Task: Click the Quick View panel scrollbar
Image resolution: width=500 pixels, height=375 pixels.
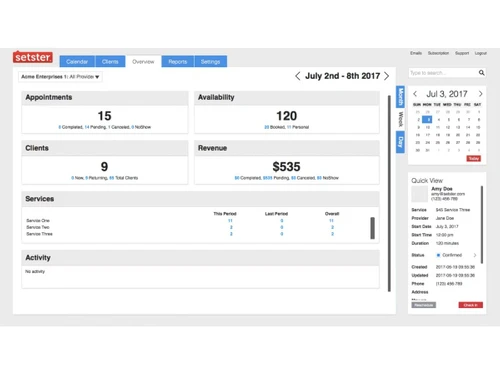Action: click(482, 225)
